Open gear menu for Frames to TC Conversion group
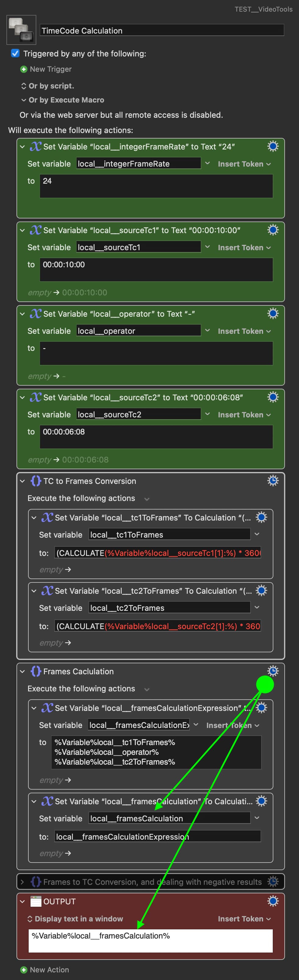 [x=273, y=881]
